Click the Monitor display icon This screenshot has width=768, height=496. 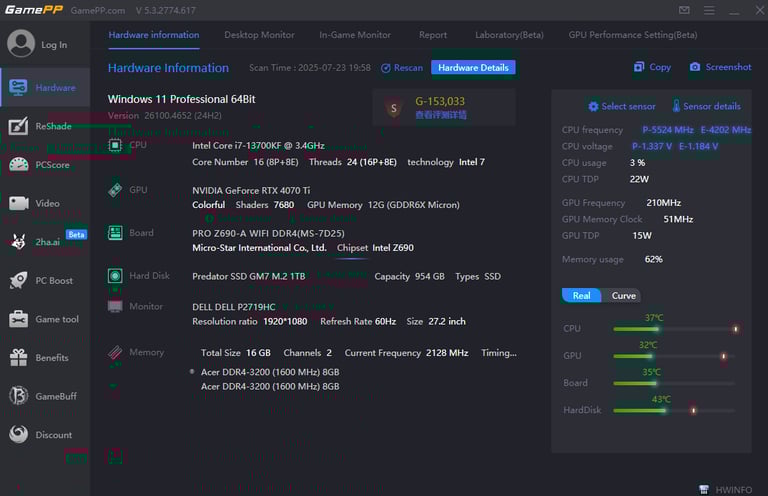115,307
